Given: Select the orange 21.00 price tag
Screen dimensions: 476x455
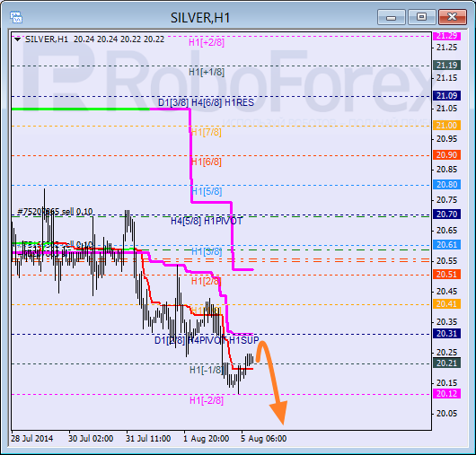Looking at the screenshot, I should pyautogui.click(x=446, y=126).
